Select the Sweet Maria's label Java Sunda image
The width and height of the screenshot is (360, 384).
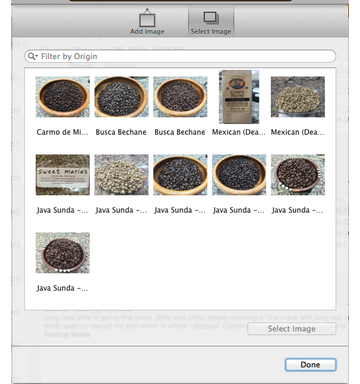point(63,175)
